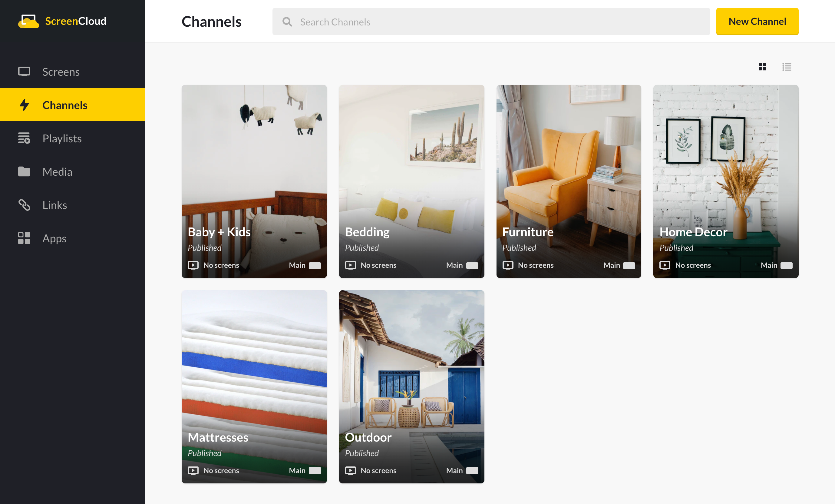The image size is (835, 504).
Task: Switch to grid view layout
Action: coord(762,67)
